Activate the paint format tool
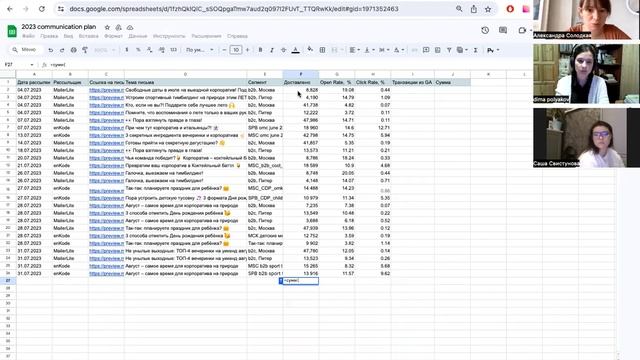The image size is (640, 360). coord(85,50)
